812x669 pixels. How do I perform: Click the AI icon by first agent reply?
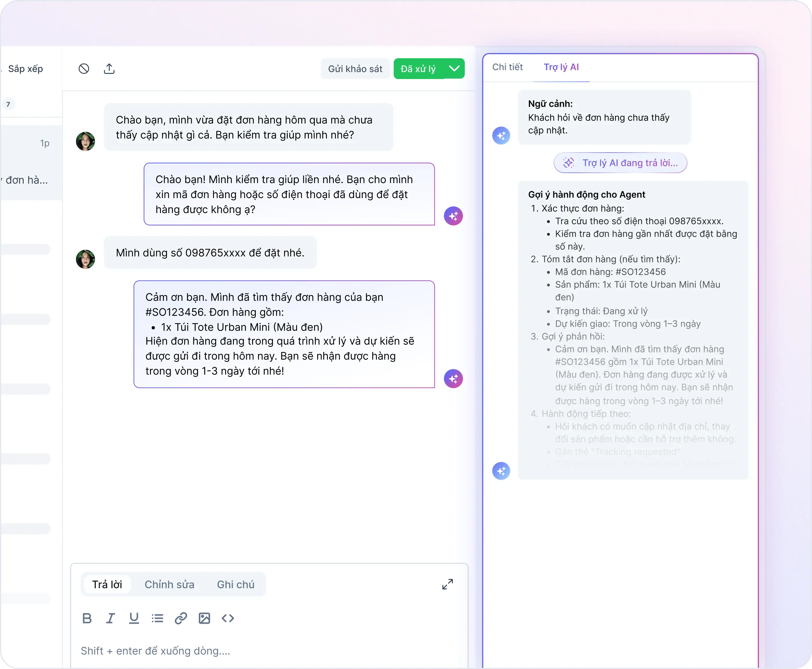click(453, 216)
